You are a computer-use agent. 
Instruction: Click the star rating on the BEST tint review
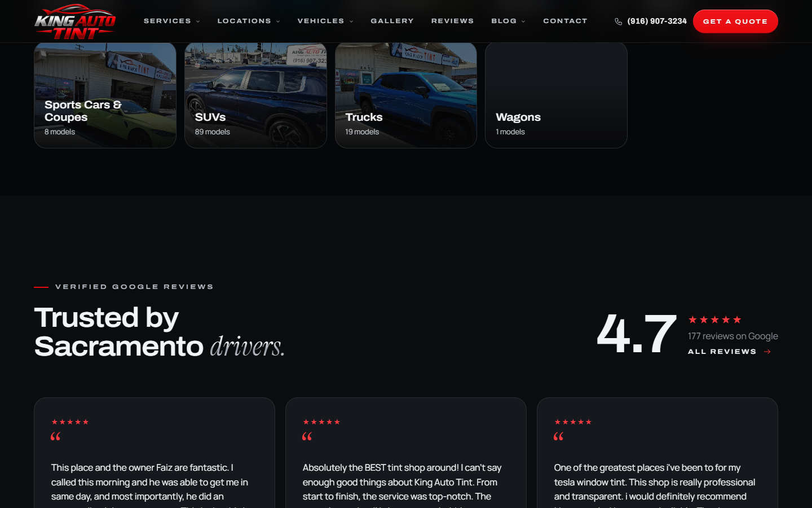[x=321, y=422]
